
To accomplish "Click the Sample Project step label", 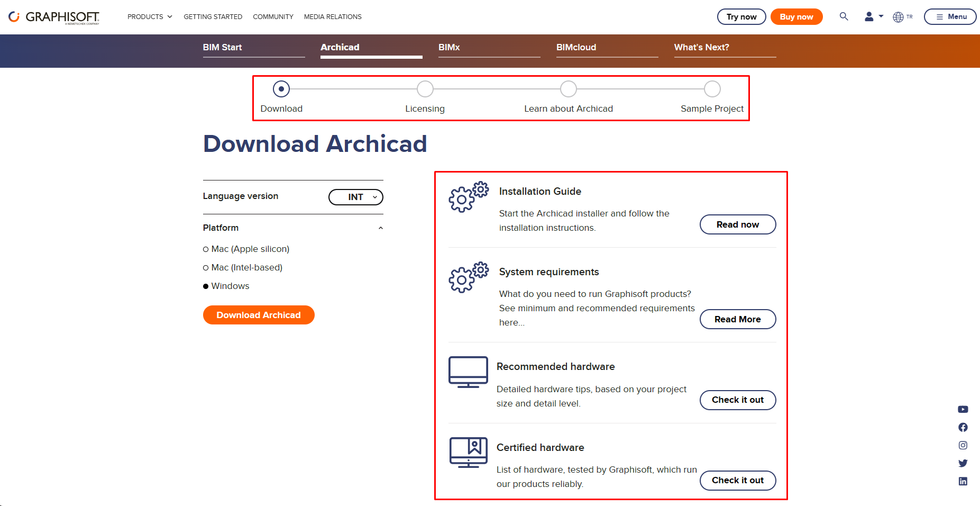I will click(712, 109).
